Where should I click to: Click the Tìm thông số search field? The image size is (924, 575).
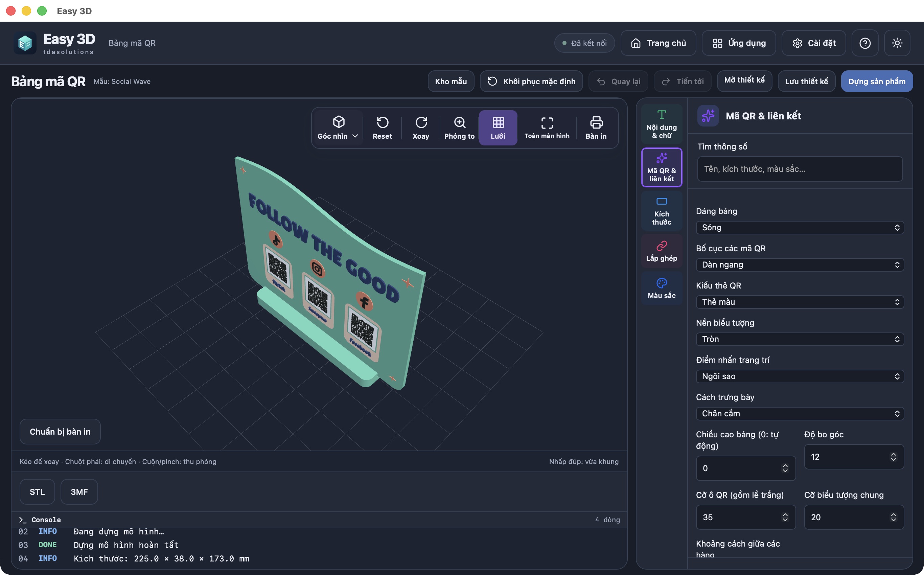click(x=800, y=169)
